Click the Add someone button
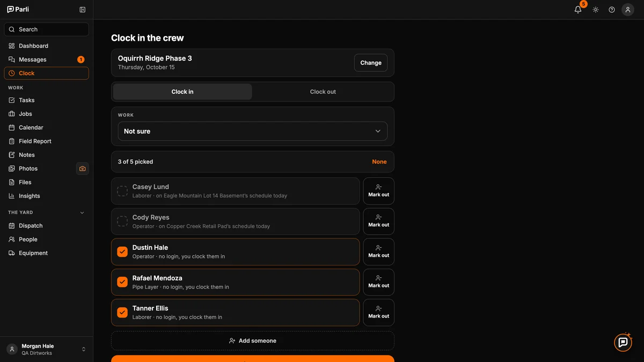The width and height of the screenshot is (644, 362). pos(253,341)
